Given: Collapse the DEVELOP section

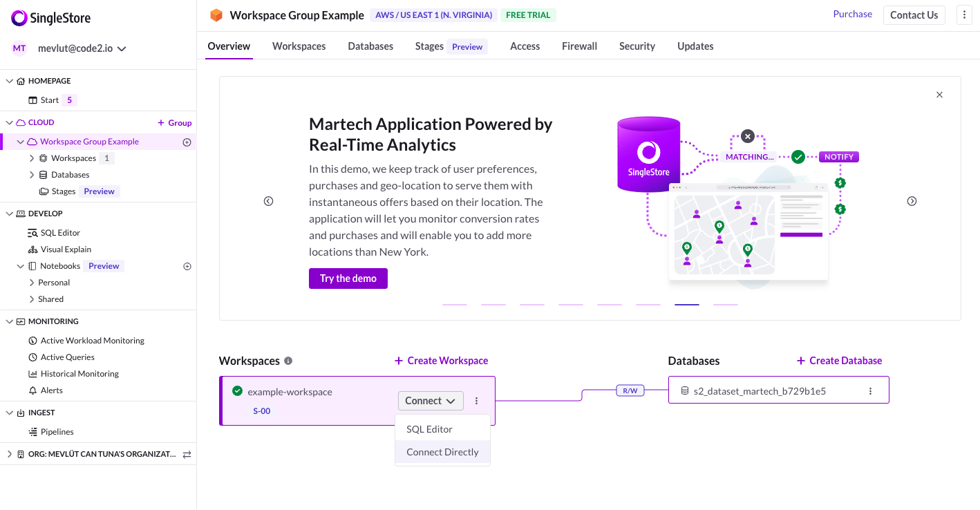Looking at the screenshot, I should tap(10, 214).
